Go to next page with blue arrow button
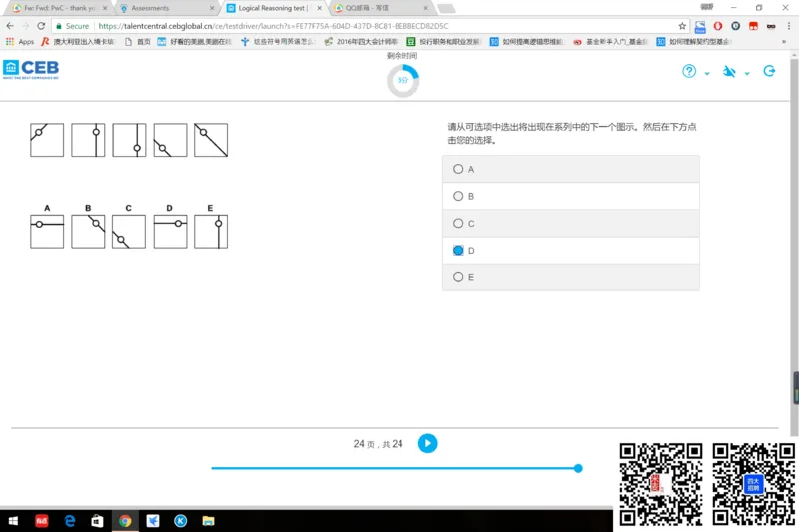Screen dimensions: 799x532 coord(428,443)
